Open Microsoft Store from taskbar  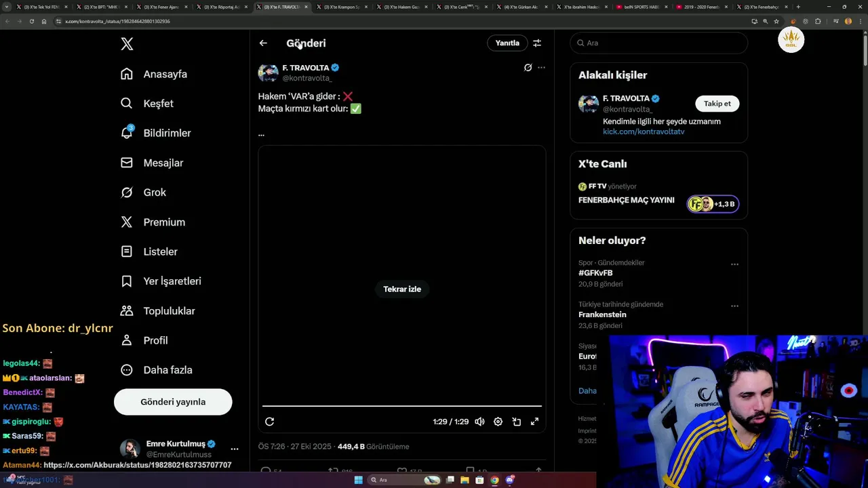(479, 480)
